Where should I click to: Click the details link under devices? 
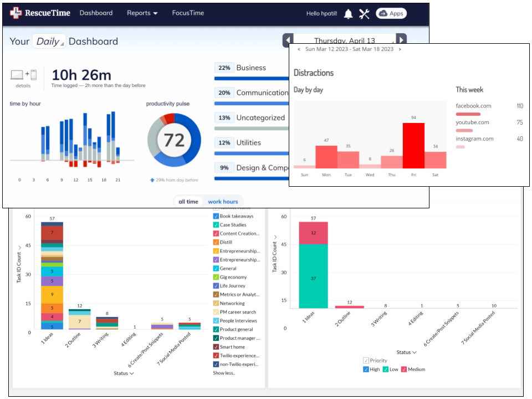point(23,86)
